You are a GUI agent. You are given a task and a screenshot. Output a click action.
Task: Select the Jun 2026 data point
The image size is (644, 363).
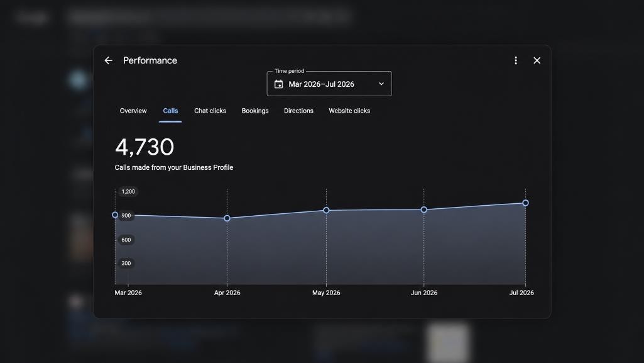[x=424, y=209]
